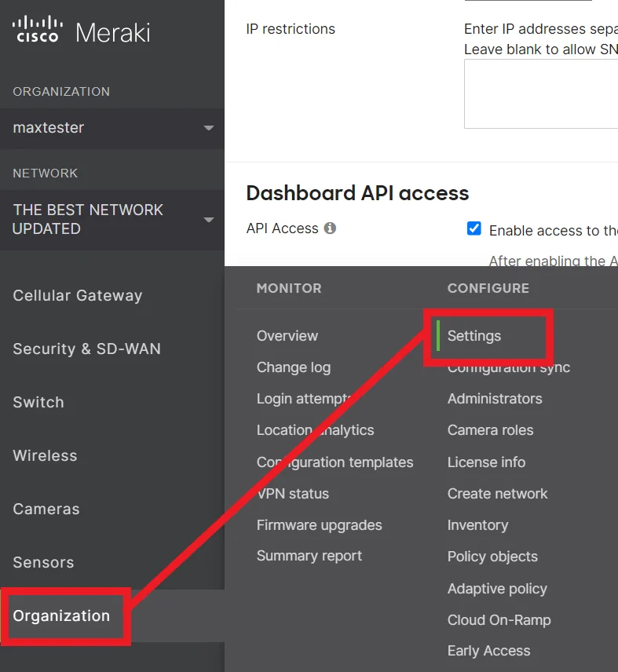
Task: Open Adaptive policy
Action: [497, 589]
